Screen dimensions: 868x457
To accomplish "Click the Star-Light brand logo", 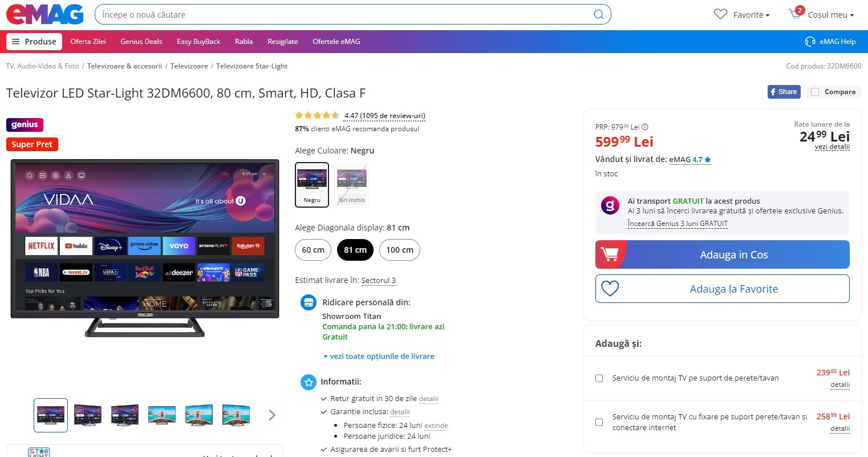I will 39,452.
